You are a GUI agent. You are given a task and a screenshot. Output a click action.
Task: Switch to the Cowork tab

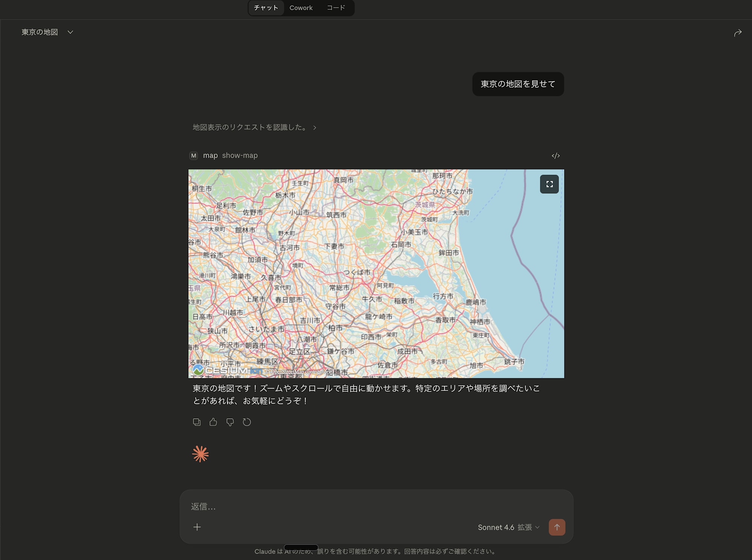pos(300,8)
